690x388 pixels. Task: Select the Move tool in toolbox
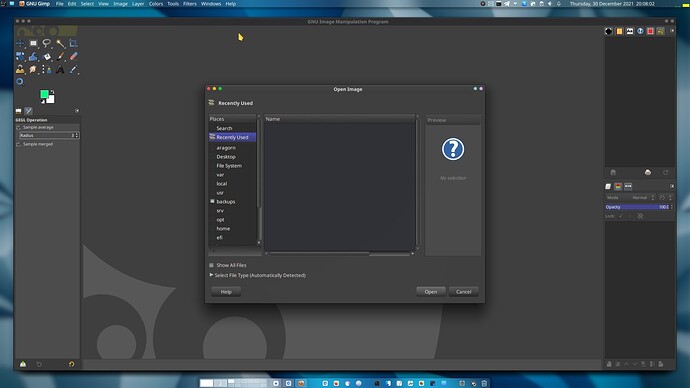[x=20, y=43]
